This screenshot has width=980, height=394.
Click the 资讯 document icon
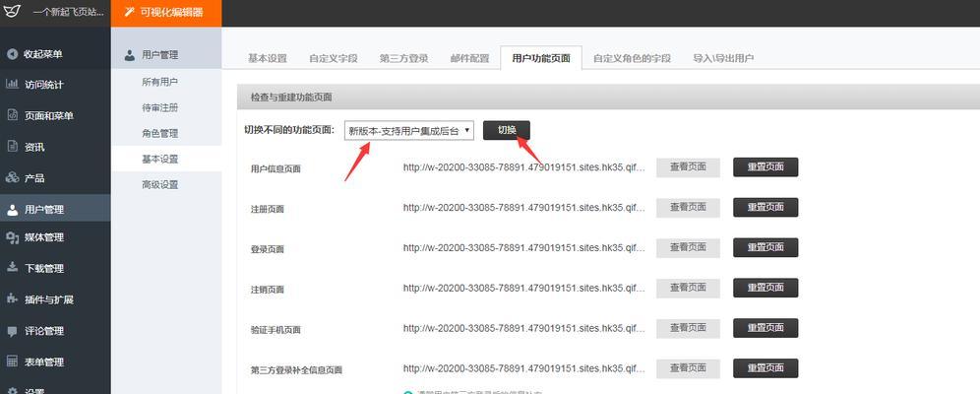coord(12,147)
